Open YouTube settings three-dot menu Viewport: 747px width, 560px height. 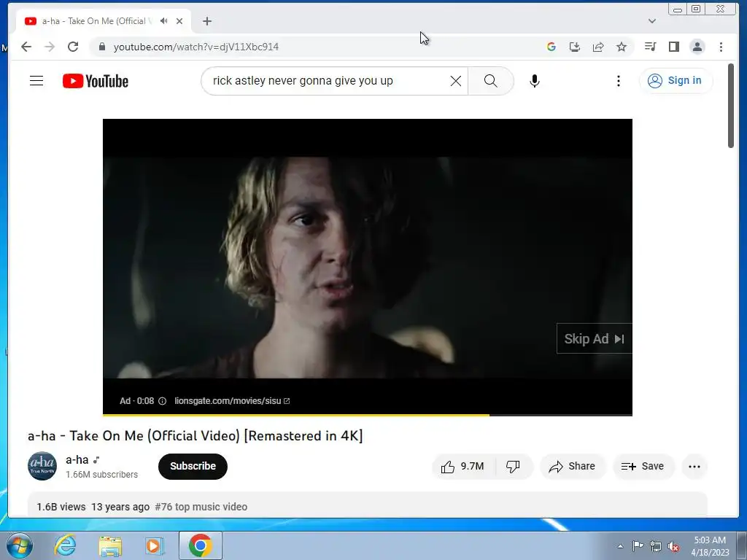point(619,81)
